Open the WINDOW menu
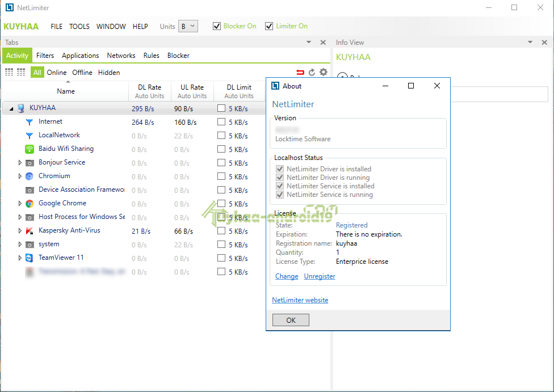Screen dimensions: 554x392 (x=111, y=27)
